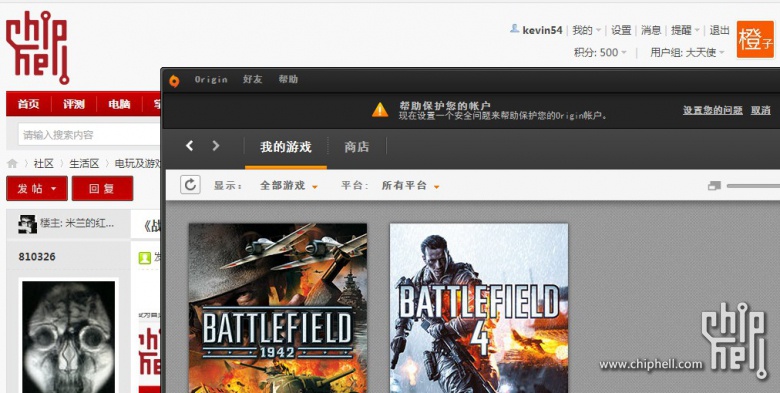Click the thumbnail size slider in Origin
This screenshot has width=780, height=393.
click(753, 186)
